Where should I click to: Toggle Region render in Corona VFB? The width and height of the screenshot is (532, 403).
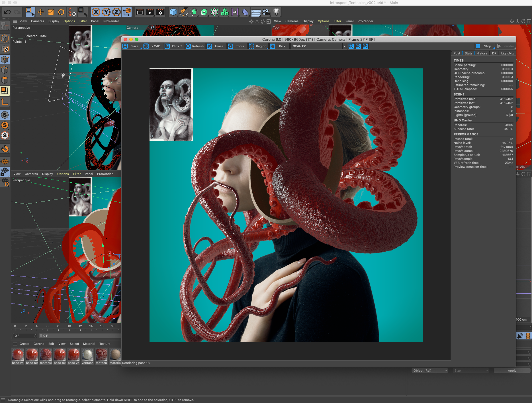click(x=258, y=46)
